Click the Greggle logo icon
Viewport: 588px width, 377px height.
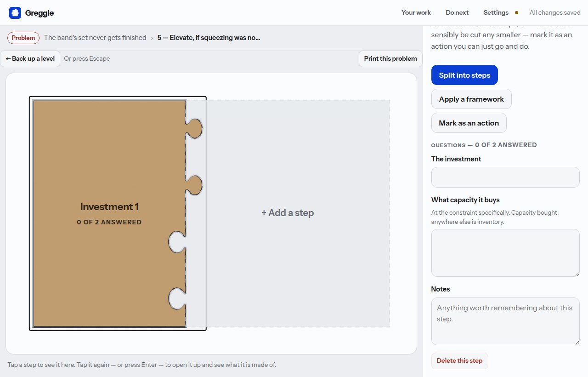[15, 13]
